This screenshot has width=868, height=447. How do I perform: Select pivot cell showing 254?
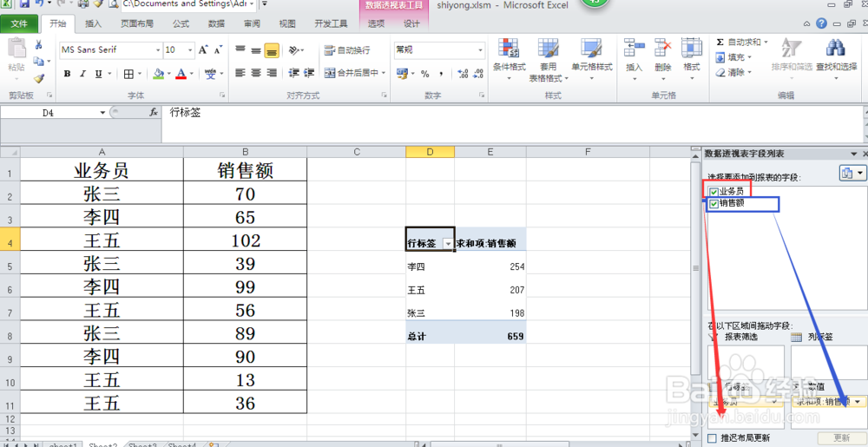(490, 266)
